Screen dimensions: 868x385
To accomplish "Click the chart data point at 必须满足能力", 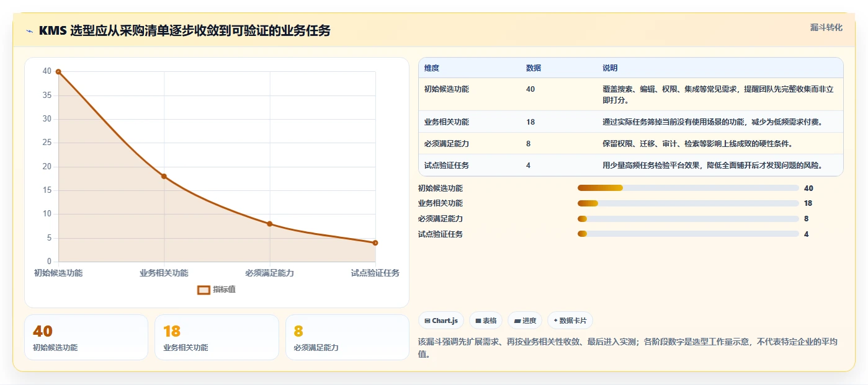I will [269, 224].
